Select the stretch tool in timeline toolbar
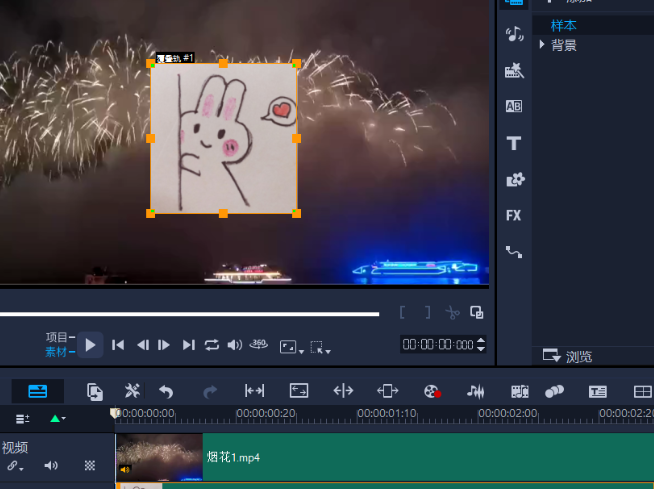Screen dimensions: 654x489 [299, 391]
